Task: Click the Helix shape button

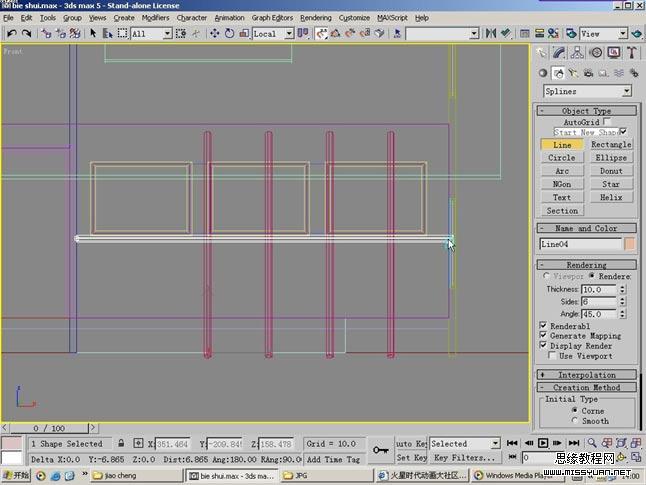Action: coord(611,197)
